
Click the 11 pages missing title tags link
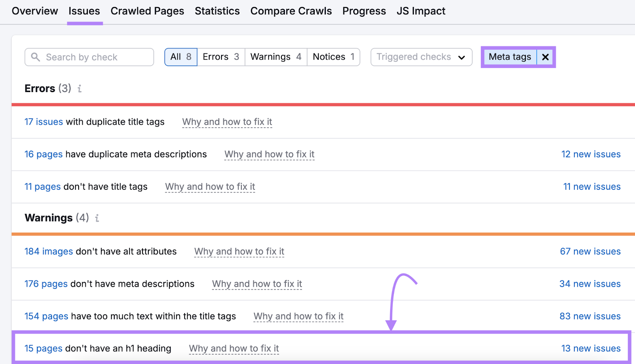point(42,187)
